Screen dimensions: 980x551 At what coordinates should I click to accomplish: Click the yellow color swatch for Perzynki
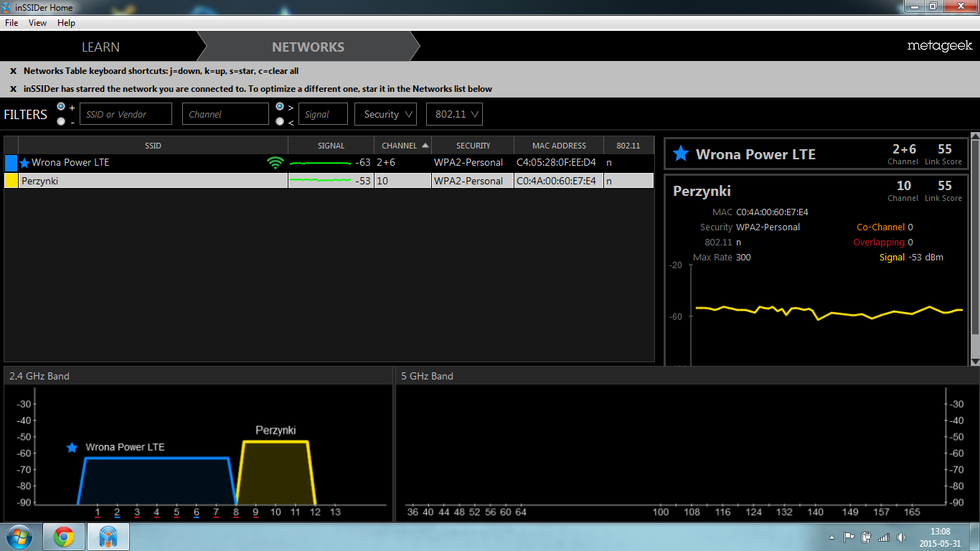click(11, 181)
